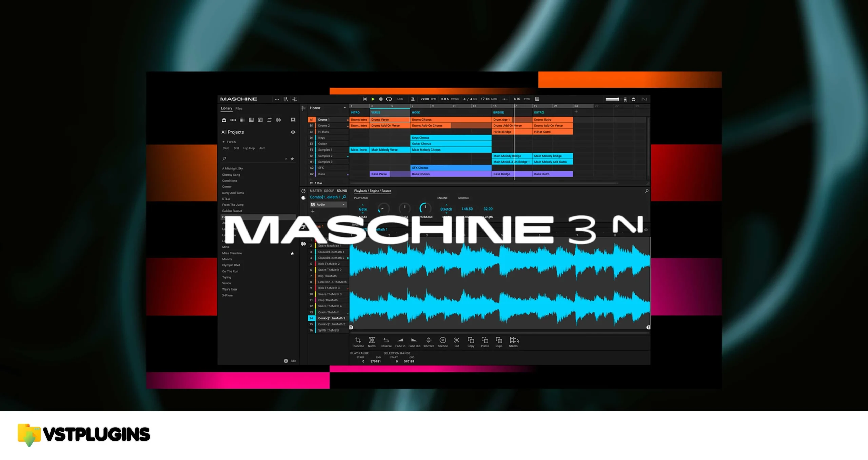Select the Drums Chorus clip

(x=451, y=120)
